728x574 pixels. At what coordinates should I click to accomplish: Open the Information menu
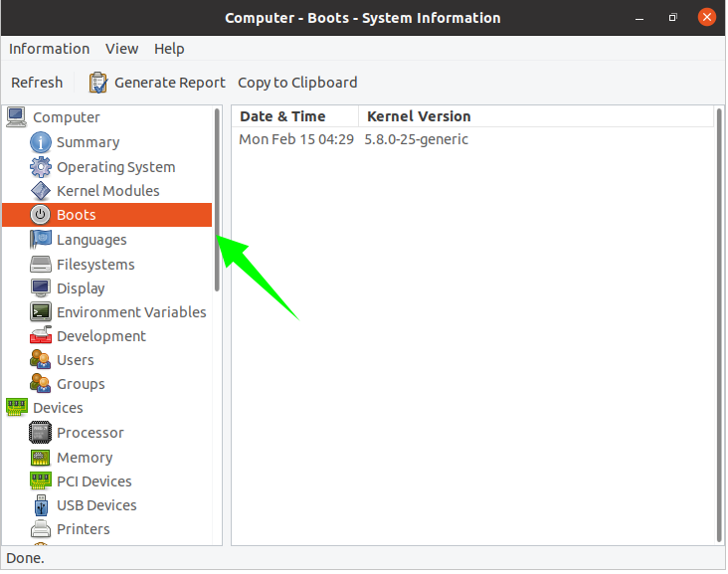tap(49, 49)
